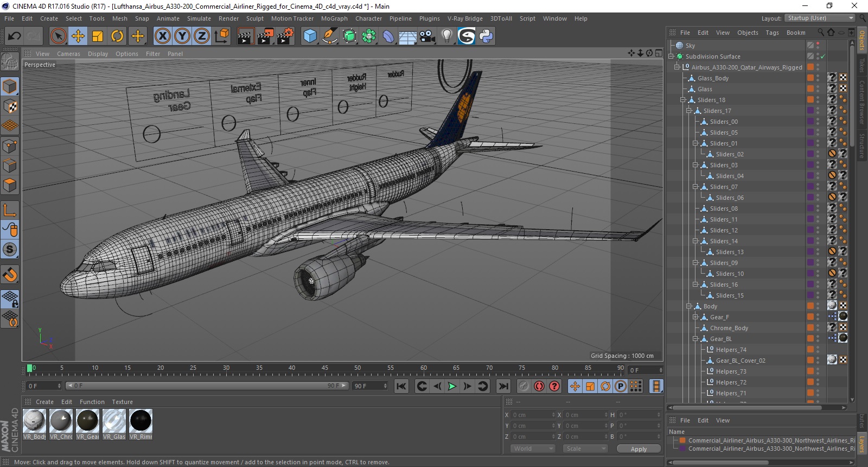This screenshot has height=467, width=868.
Task: Toggle Y axis lock
Action: coord(182,36)
